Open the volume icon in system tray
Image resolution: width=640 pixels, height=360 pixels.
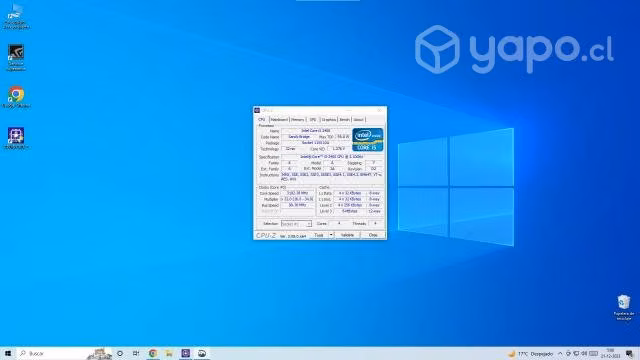click(584, 353)
